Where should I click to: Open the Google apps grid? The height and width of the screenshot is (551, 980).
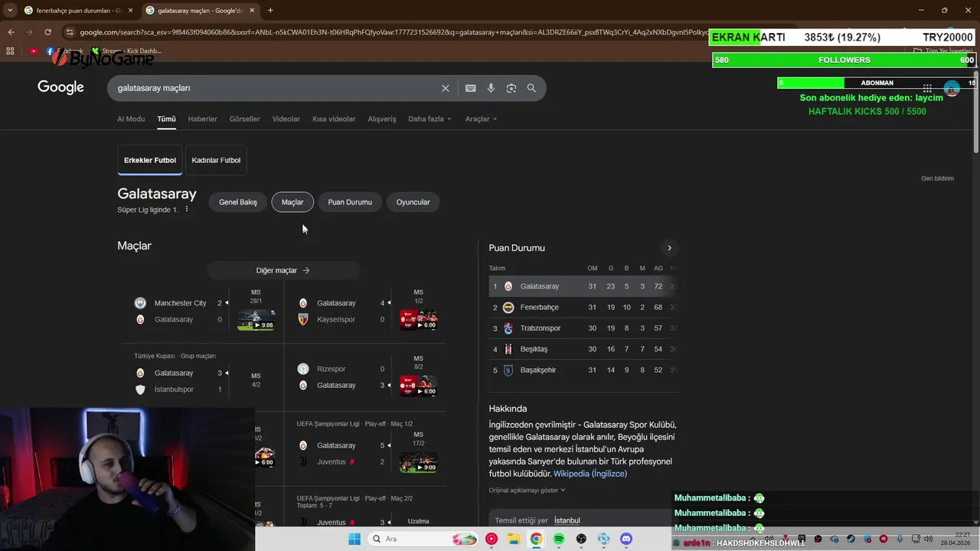(x=927, y=89)
